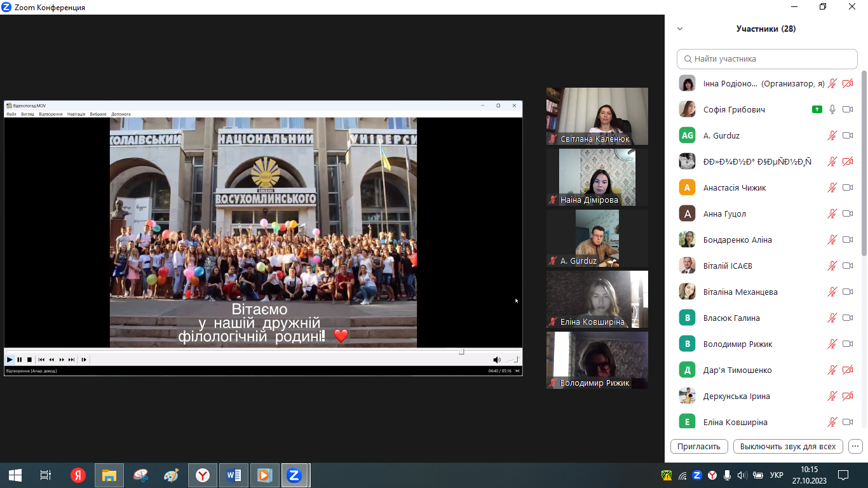The height and width of the screenshot is (488, 868).
Task: Click the Пригласить button
Action: (x=699, y=446)
